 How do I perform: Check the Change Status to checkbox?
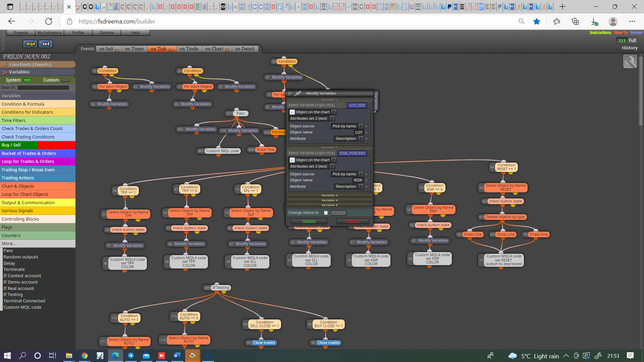tap(326, 213)
